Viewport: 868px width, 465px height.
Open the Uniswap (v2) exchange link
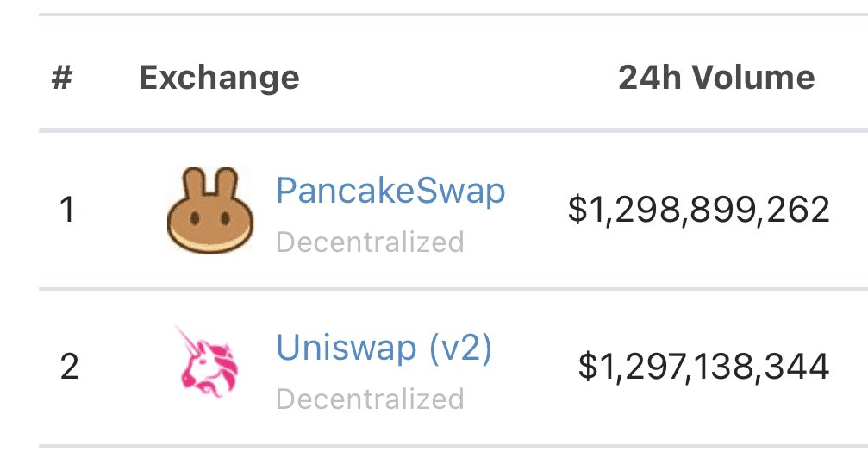click(x=384, y=348)
